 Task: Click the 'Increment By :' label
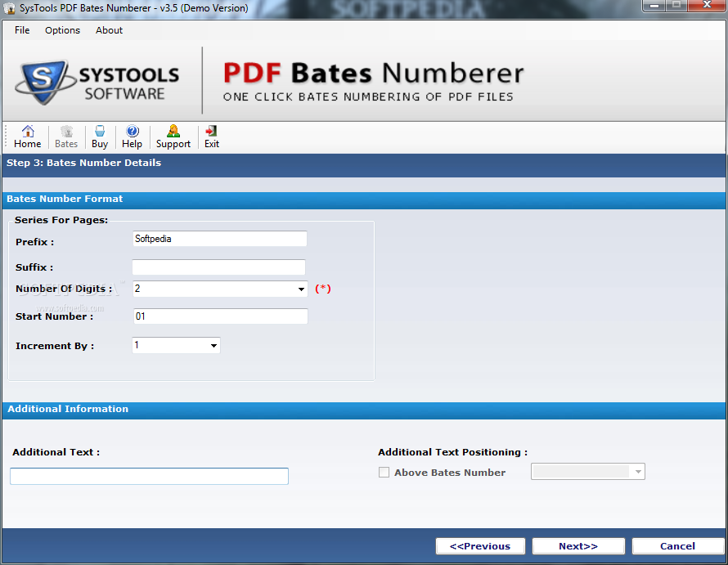pos(55,346)
